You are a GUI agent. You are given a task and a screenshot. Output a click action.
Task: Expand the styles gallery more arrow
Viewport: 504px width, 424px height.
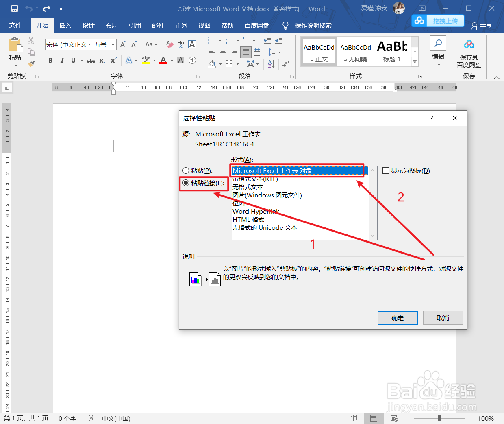tap(415, 62)
